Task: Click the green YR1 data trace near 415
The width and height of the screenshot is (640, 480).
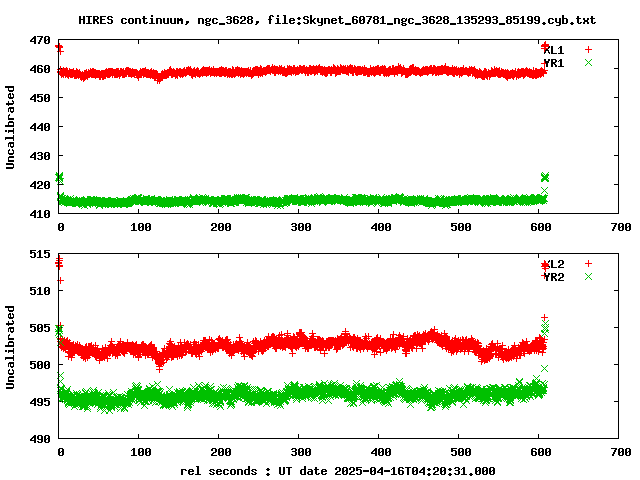Action: [302, 201]
